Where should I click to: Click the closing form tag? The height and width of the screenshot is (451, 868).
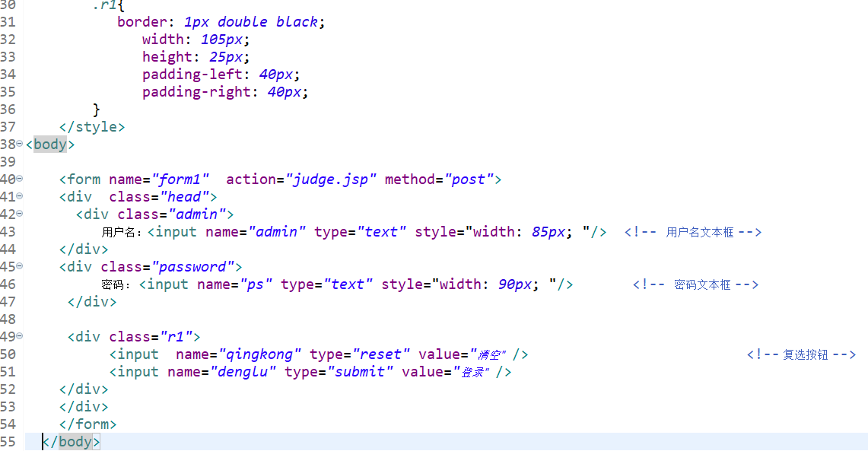[x=88, y=424]
